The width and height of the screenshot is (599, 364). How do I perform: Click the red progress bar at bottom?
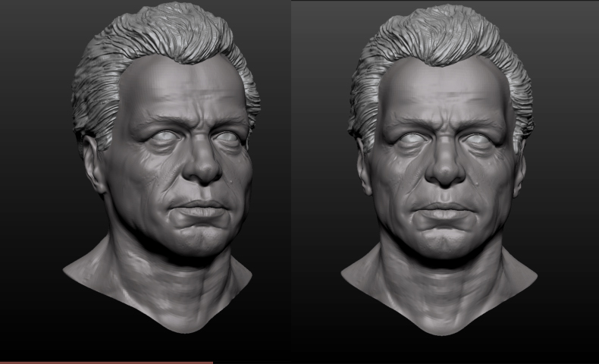click(106, 362)
